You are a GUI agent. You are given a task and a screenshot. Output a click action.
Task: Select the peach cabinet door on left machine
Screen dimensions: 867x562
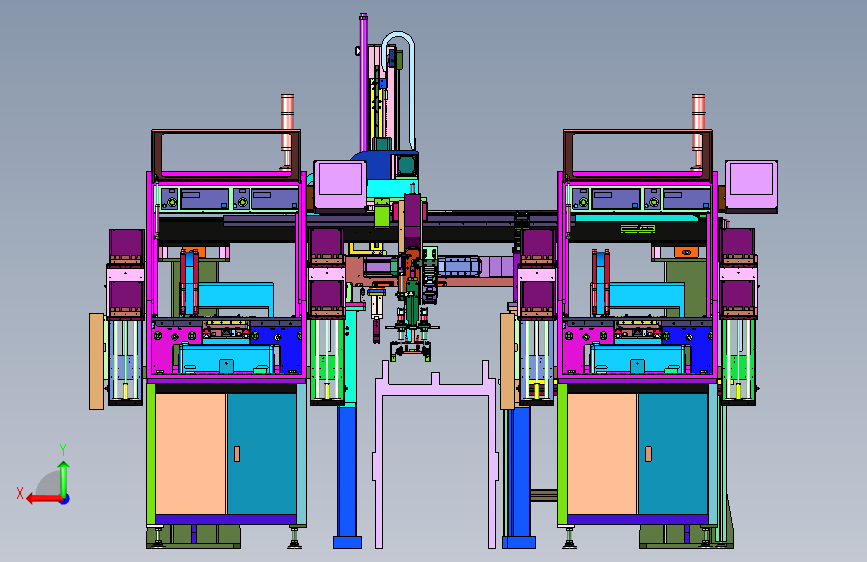coord(191,454)
